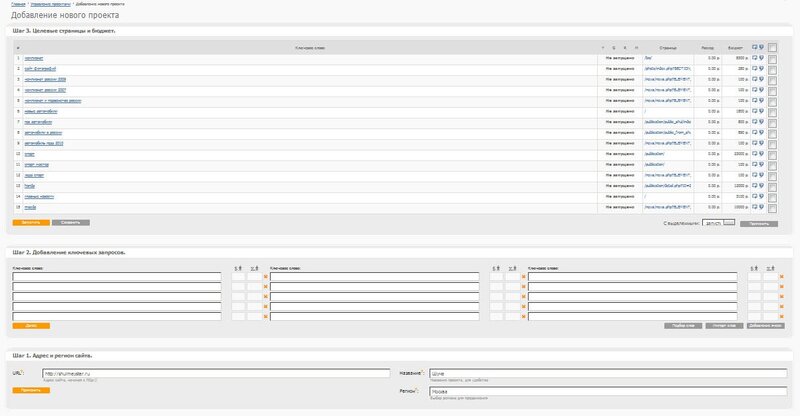Delete fourth keyword input in middle column
The image size is (800, 416).
coord(523,307)
